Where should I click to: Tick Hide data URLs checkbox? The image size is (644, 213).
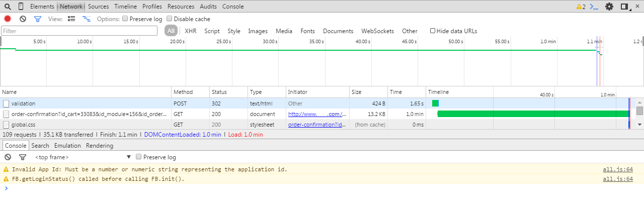tap(433, 31)
